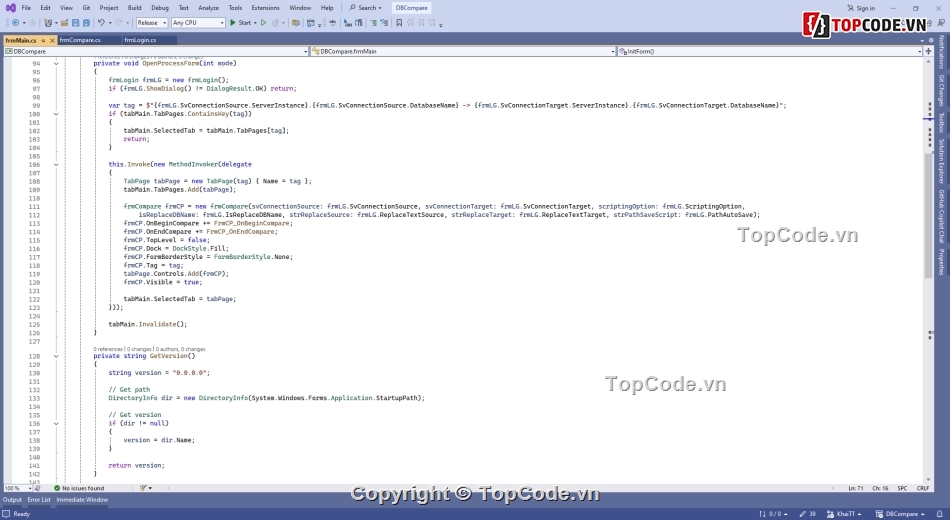Open the Build menu

(x=135, y=8)
